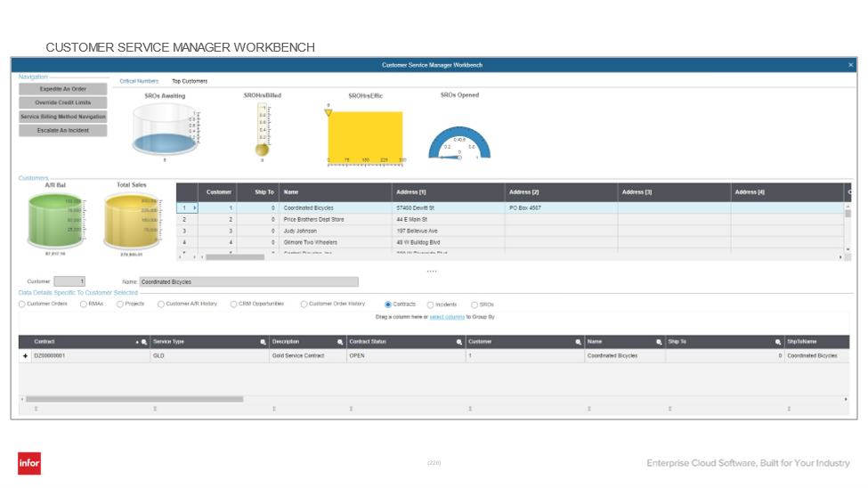Click the Price Brothers Dept Store cell
Viewport: 868px width, 488px height.
coord(336,220)
